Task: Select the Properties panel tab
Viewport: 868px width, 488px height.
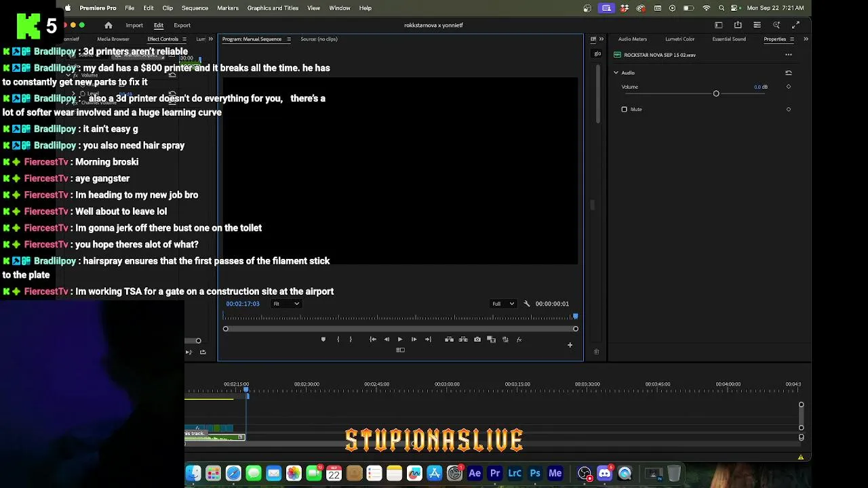Action: coord(774,39)
